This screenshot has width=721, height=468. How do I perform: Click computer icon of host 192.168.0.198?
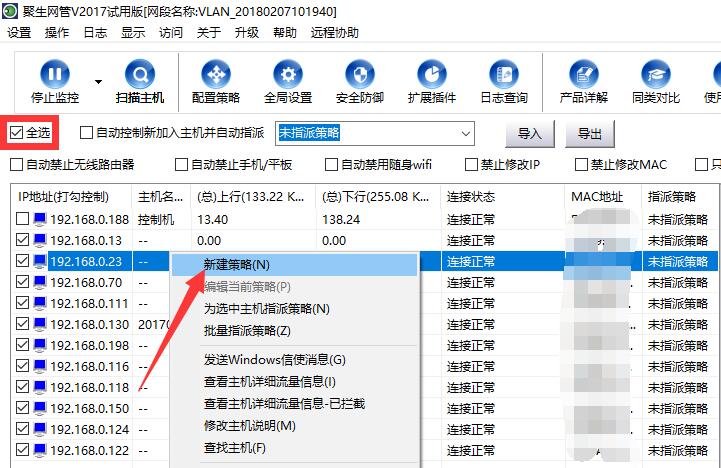(40, 345)
